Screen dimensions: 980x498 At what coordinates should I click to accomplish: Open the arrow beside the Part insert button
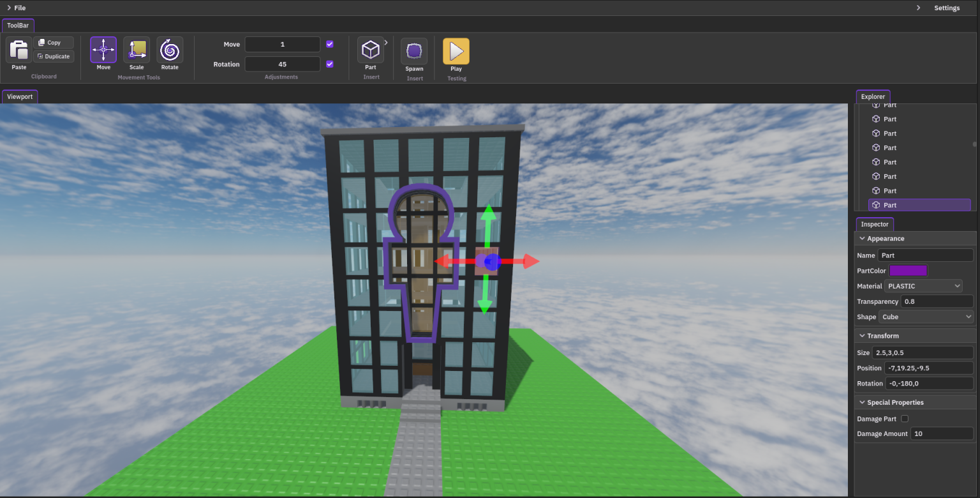[x=386, y=42]
